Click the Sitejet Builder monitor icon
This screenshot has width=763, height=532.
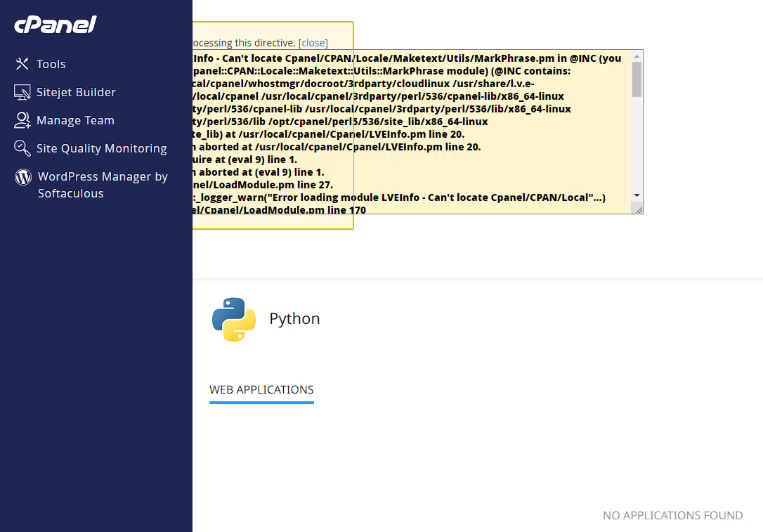click(22, 92)
